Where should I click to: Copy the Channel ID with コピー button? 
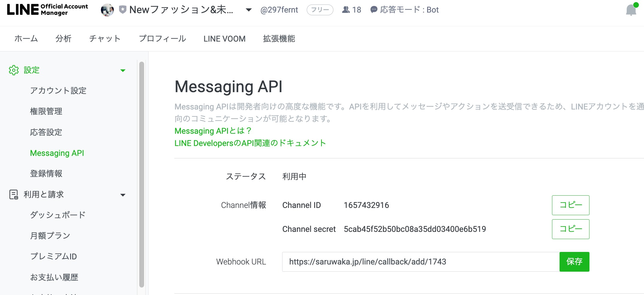[x=571, y=205]
